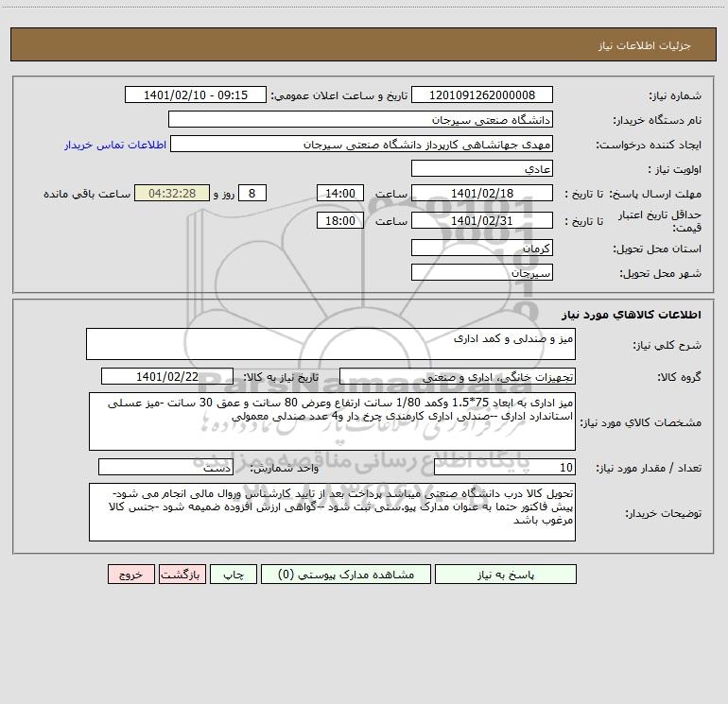Click the buyer name field دانشگاه صنعتی سیرجان
The height and width of the screenshot is (704, 728).
pos(360,120)
